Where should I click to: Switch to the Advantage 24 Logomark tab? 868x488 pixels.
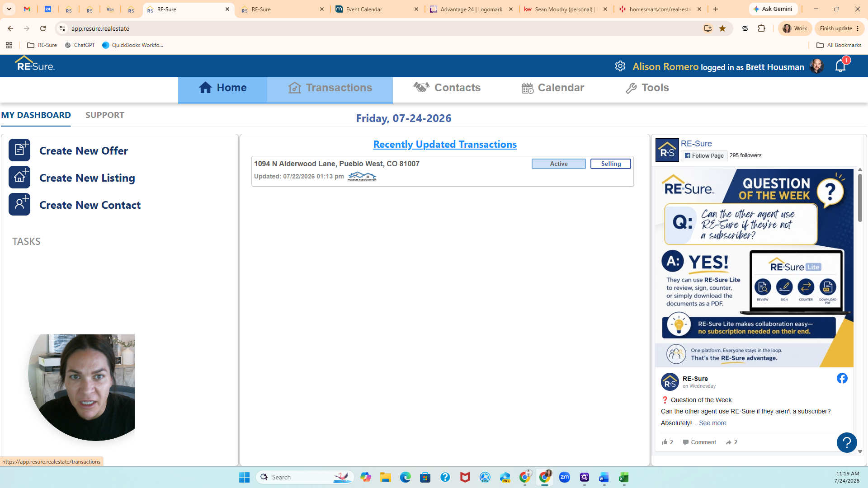[472, 9]
